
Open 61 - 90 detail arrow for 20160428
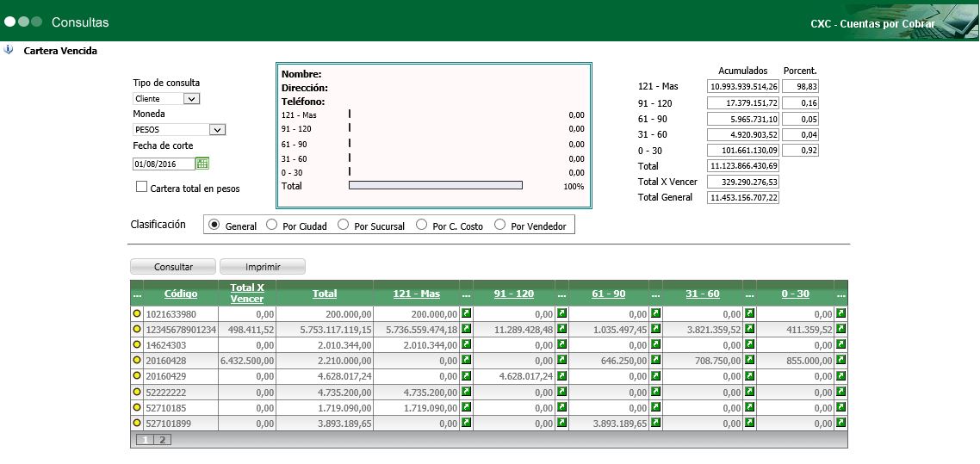point(655,360)
